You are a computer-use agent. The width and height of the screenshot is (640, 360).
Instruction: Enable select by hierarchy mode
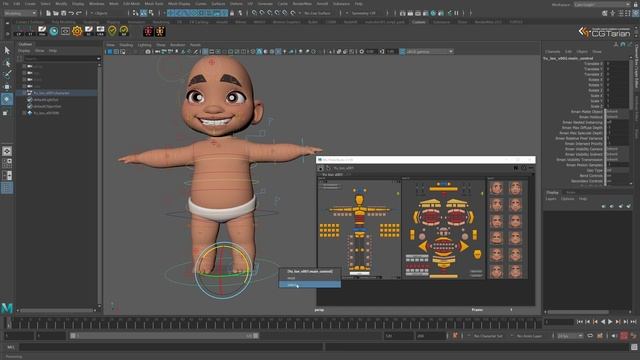tap(136, 13)
